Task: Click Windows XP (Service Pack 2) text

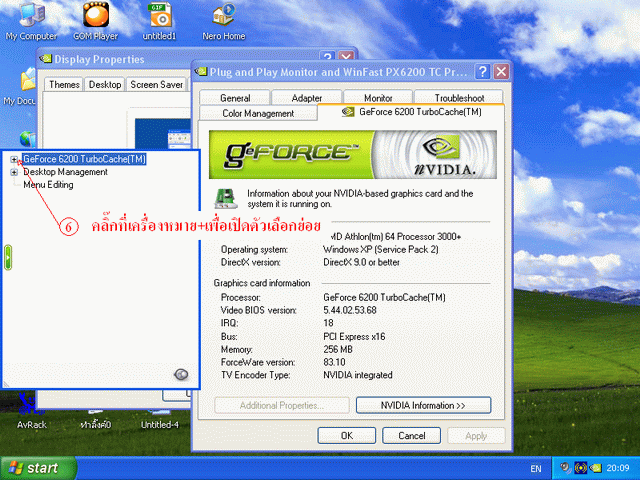Action: click(x=380, y=249)
